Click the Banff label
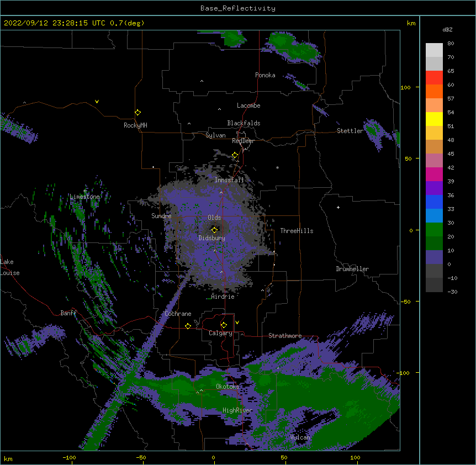The image size is (476, 465). 68,313
